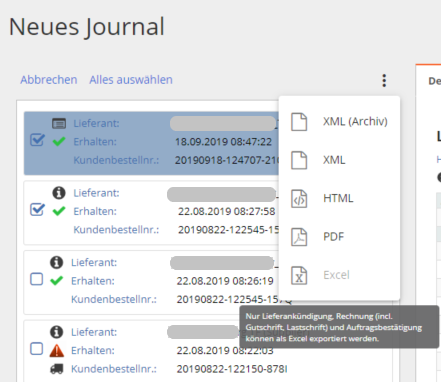Click the info icon of the 08:27:58 entry
Viewport: 441px width, 382px height.
tap(59, 193)
